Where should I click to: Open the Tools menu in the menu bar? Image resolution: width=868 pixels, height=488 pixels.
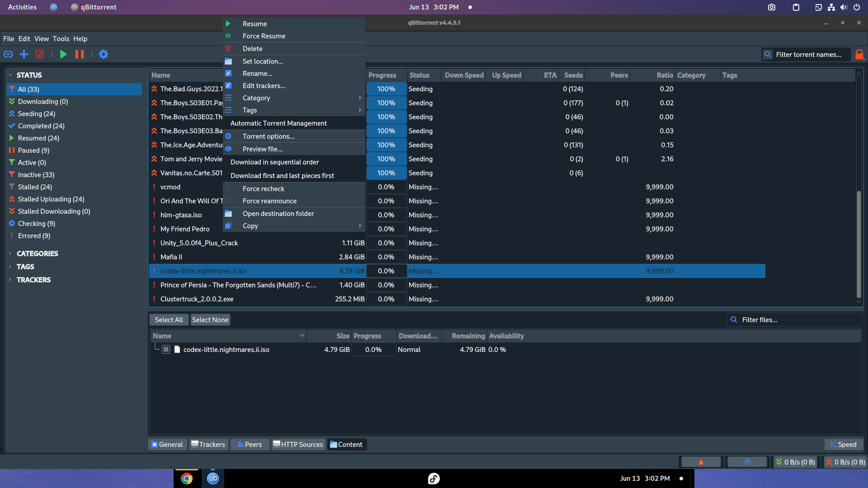(61, 39)
